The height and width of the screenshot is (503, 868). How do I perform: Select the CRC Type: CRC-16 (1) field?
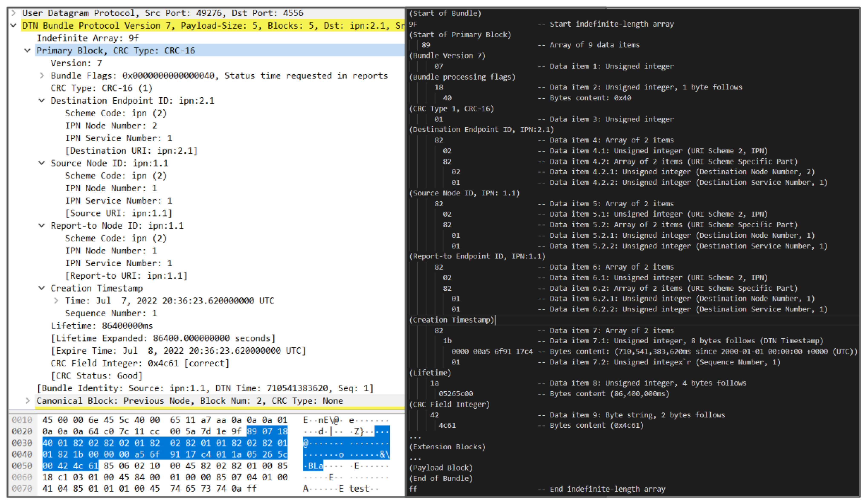point(102,88)
